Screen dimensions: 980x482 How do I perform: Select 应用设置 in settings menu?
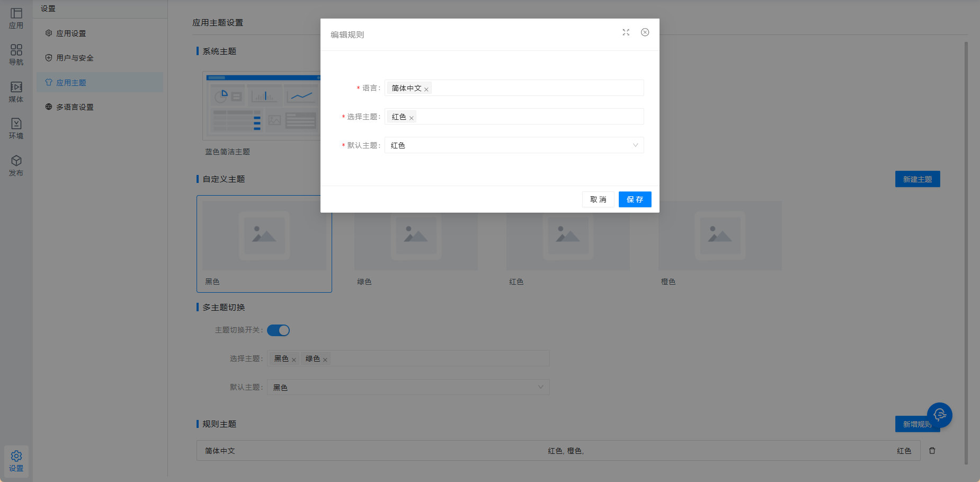point(100,33)
